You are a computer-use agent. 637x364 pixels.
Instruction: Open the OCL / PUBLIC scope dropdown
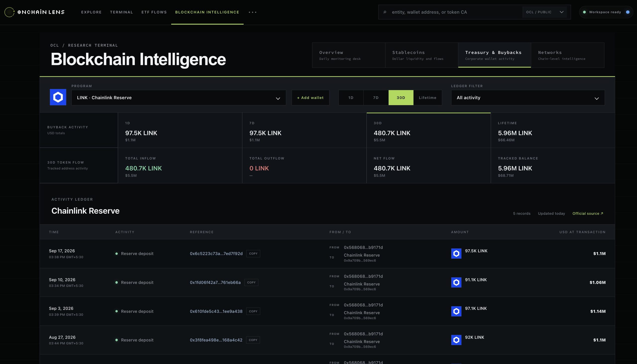(x=545, y=12)
